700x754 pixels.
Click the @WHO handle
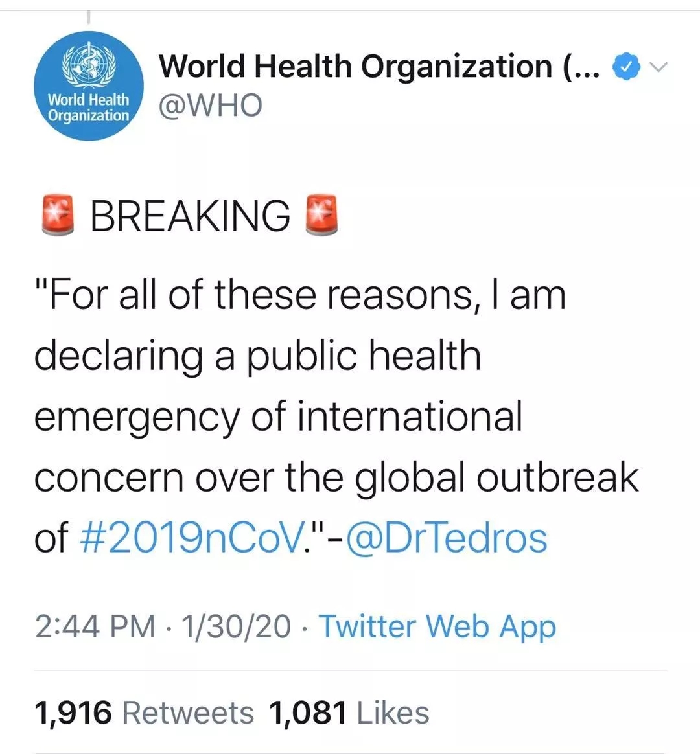[211, 105]
